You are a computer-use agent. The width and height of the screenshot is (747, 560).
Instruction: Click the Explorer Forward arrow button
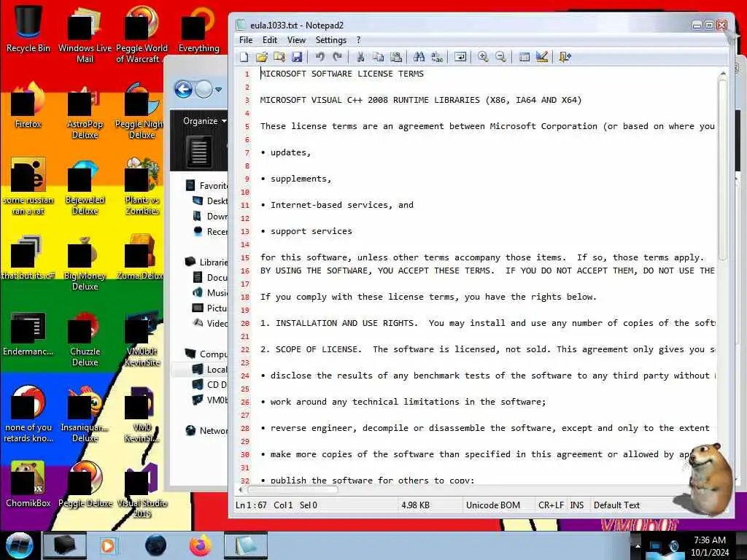pyautogui.click(x=204, y=89)
